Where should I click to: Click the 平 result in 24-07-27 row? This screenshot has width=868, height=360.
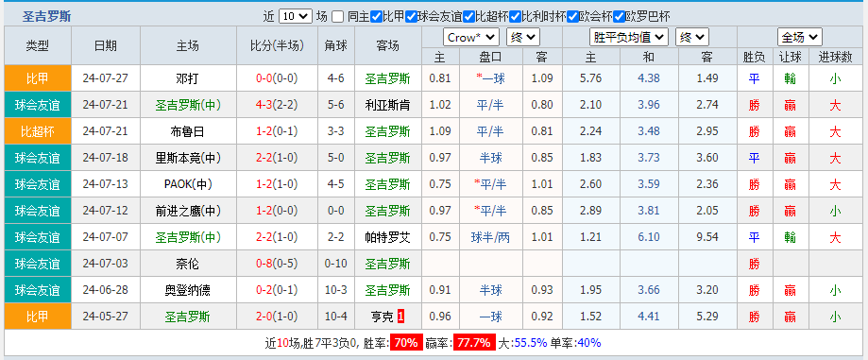coord(754,78)
